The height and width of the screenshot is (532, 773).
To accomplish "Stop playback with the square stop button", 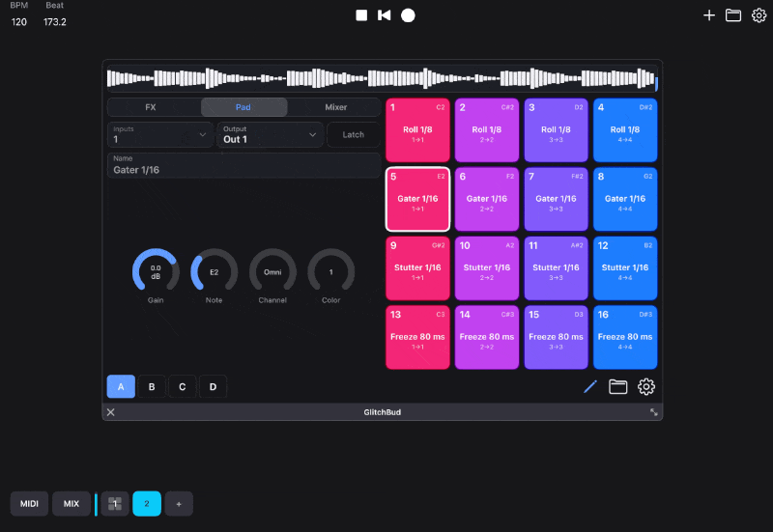I will pyautogui.click(x=361, y=15).
